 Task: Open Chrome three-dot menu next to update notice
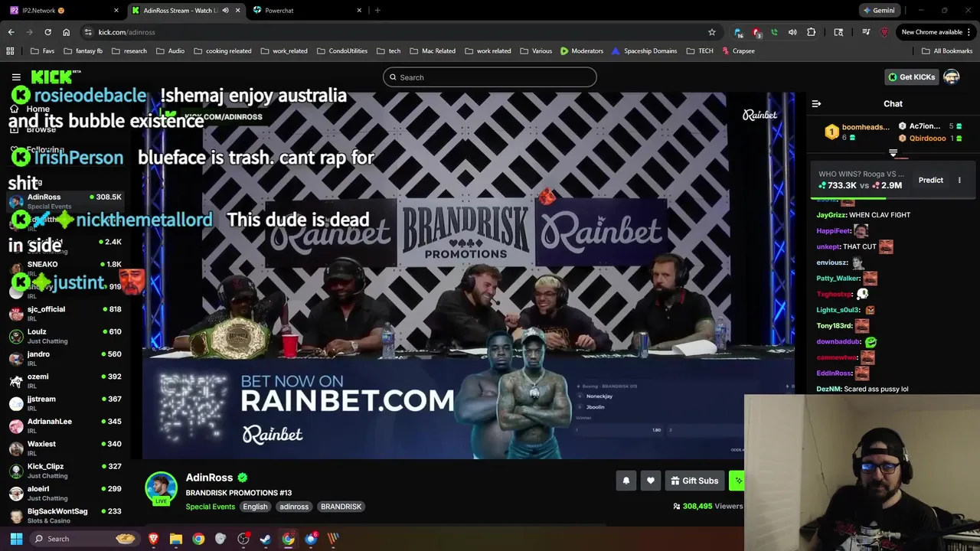pyautogui.click(x=969, y=32)
